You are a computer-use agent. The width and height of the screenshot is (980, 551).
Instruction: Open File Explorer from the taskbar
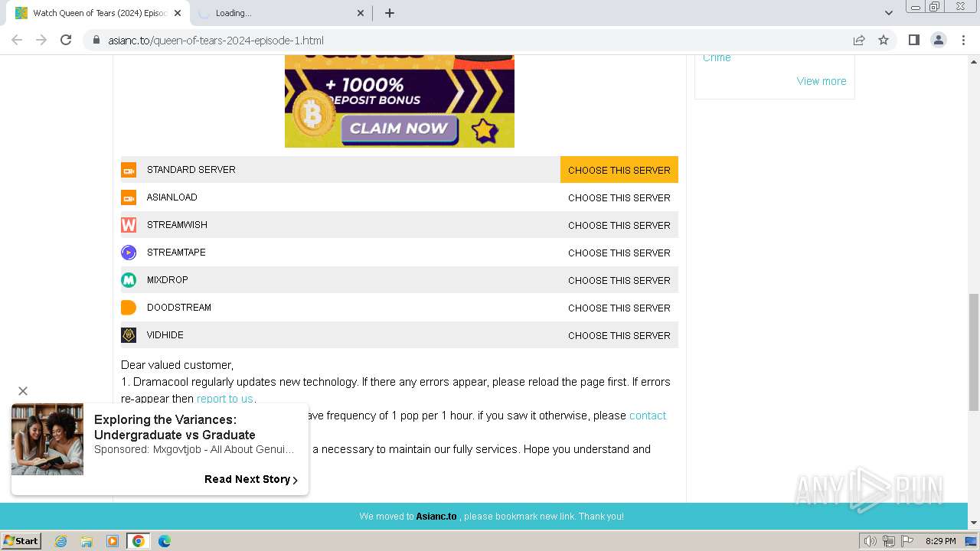pos(87,541)
